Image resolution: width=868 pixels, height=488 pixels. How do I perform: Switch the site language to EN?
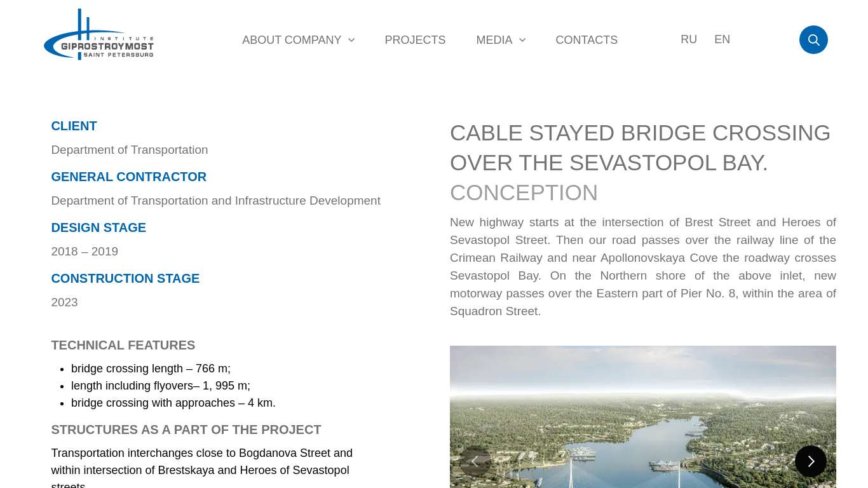[x=722, y=39]
